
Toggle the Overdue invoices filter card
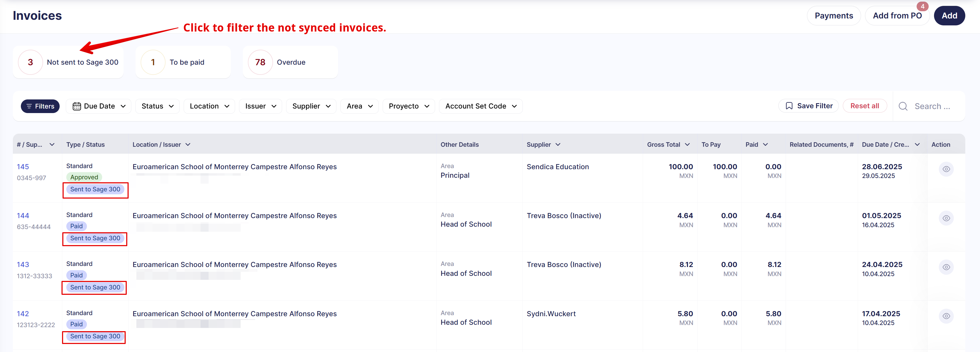pos(290,62)
